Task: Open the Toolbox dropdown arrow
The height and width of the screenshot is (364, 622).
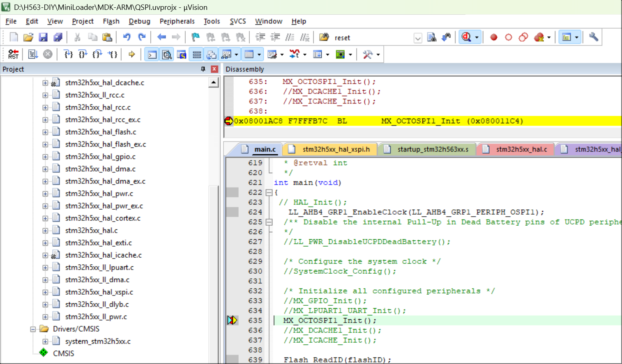Action: click(378, 54)
